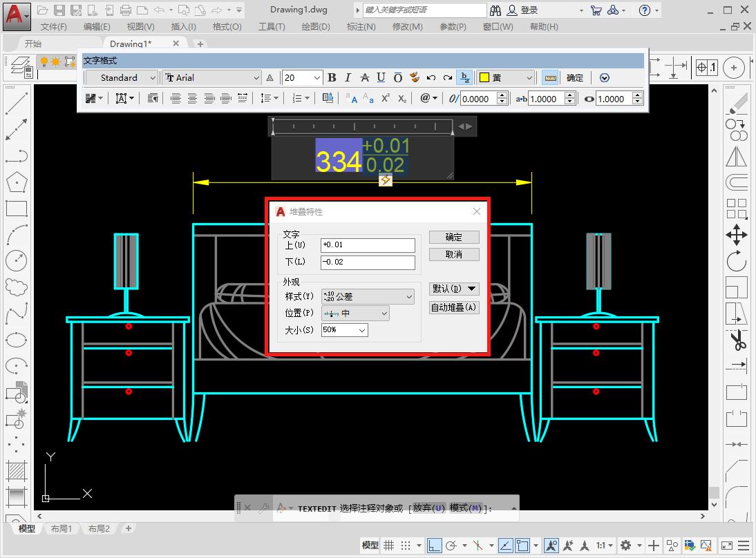Click the italic formatting icon
Viewport: 756px width, 558px height.
pos(348,78)
